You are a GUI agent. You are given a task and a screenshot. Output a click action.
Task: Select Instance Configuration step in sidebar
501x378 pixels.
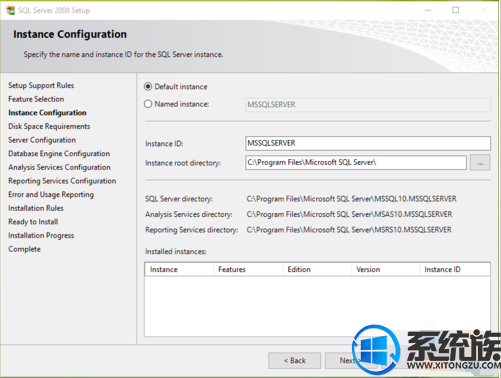pyautogui.click(x=47, y=113)
